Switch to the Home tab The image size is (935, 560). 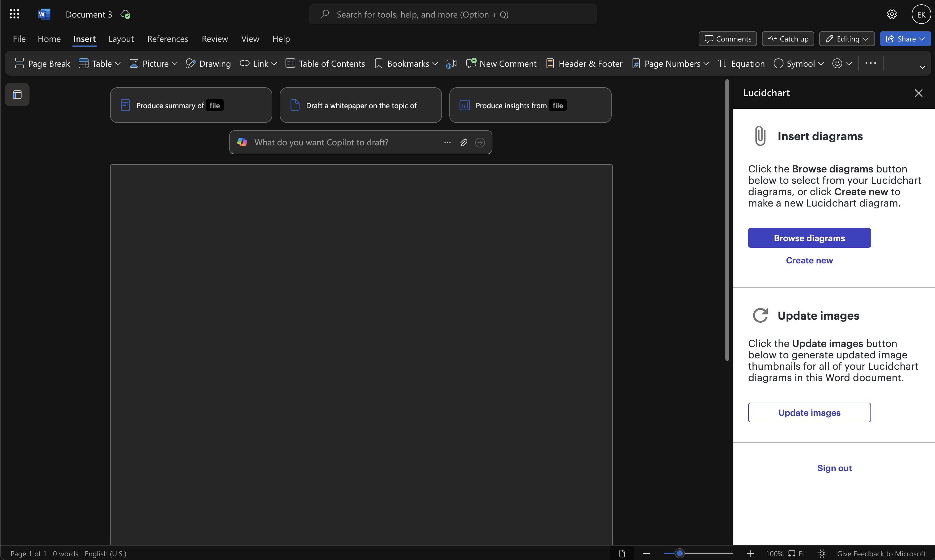49,39
